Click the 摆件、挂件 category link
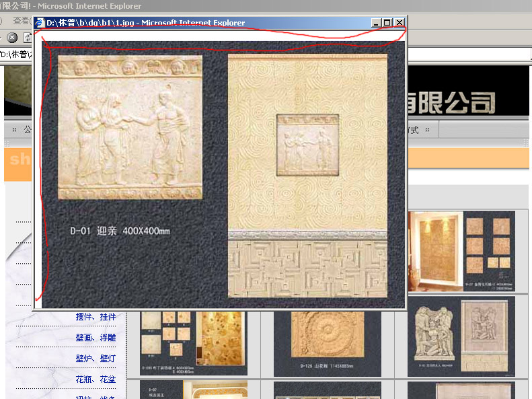The height and width of the screenshot is (399, 532). 96,317
